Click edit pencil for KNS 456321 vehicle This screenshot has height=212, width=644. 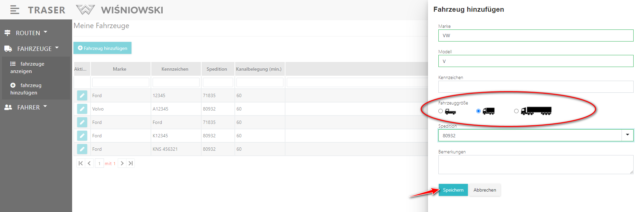click(x=82, y=149)
